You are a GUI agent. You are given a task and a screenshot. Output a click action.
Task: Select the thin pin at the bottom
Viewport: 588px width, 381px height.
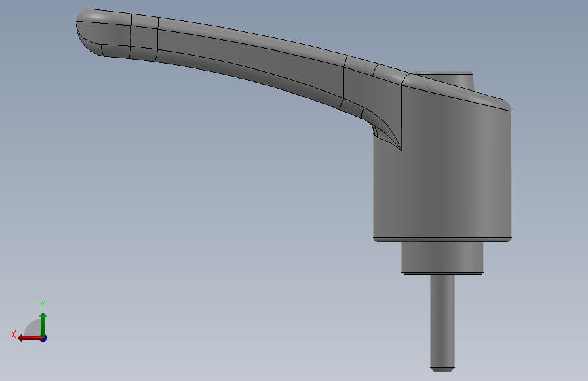[x=442, y=323]
